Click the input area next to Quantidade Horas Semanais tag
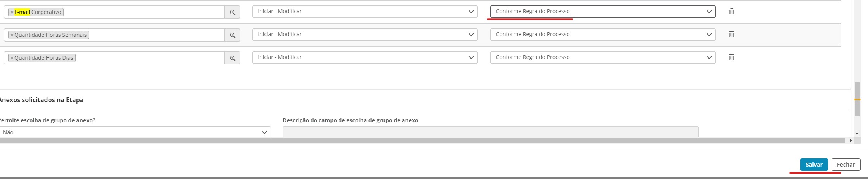This screenshot has width=868, height=179. click(156, 35)
